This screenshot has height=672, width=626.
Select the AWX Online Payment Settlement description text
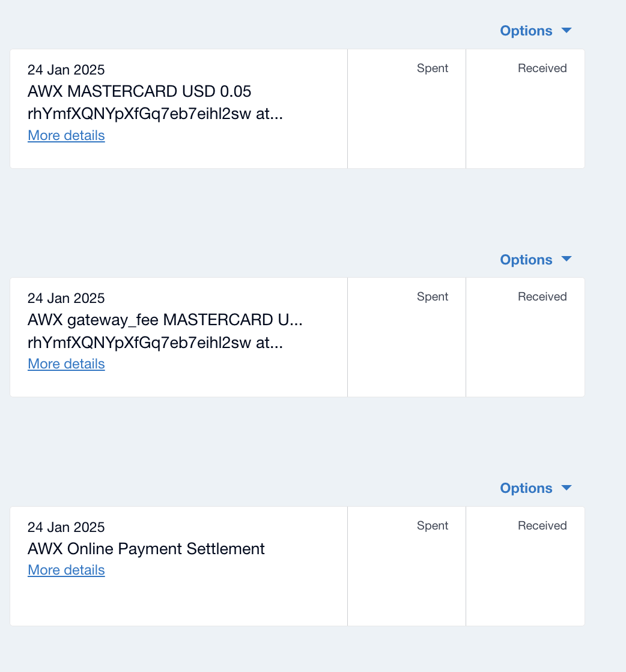coord(146,549)
